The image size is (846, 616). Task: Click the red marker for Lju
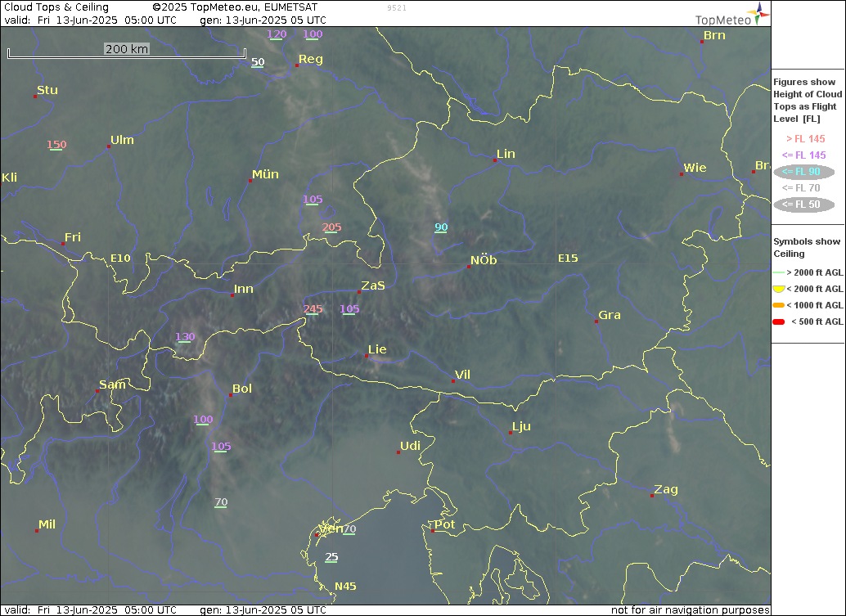coord(511,433)
